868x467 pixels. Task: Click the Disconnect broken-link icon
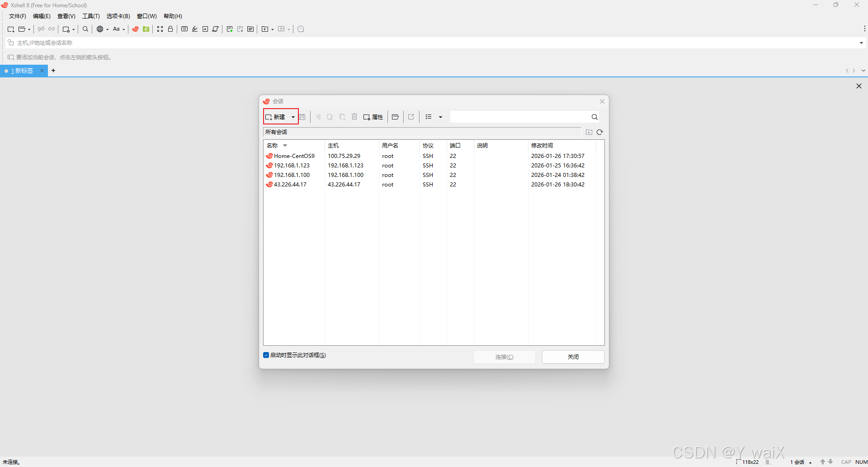(41, 29)
